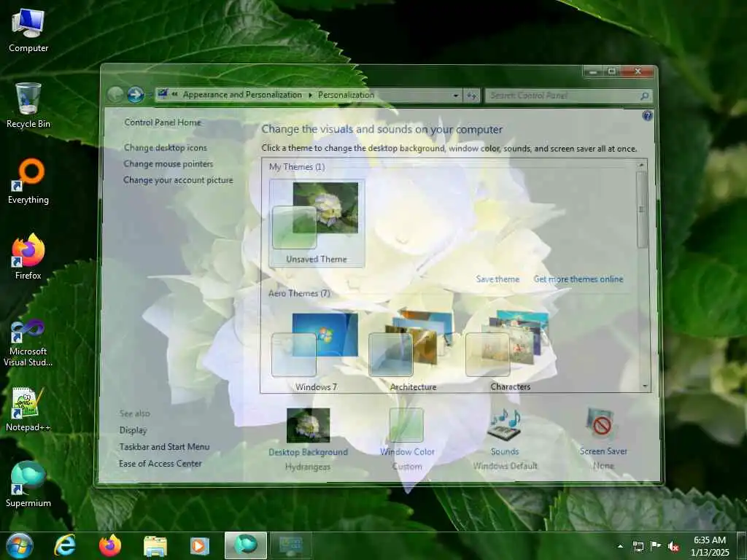Launch the Everything search shortcut

[x=28, y=182]
